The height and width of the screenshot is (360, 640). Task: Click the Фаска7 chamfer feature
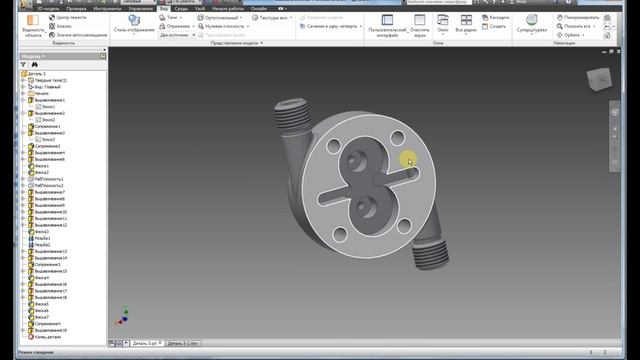38,317
